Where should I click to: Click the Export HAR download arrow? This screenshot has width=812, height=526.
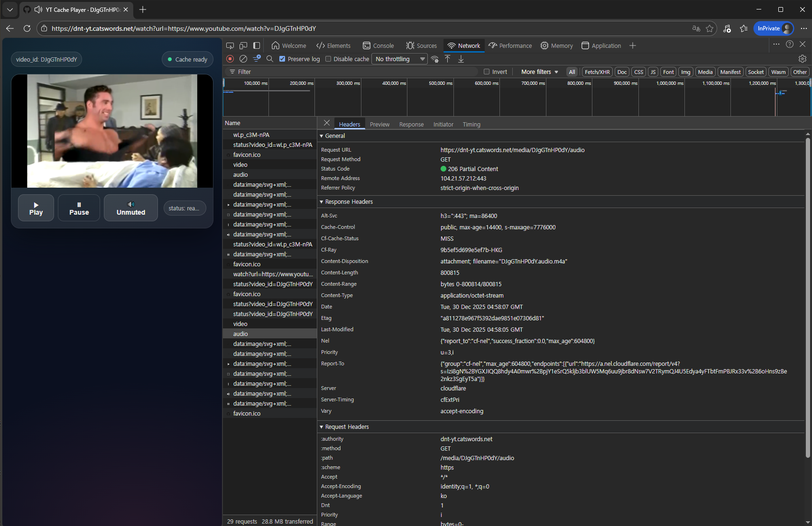point(461,59)
